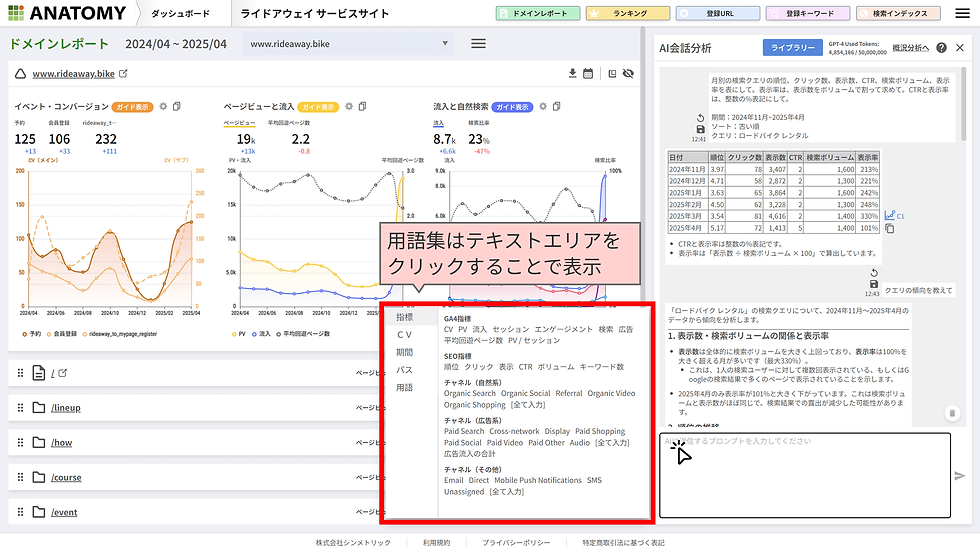Image resolution: width=980 pixels, height=551 pixels.
Task: Copy the ページビューと流入 chart
Action: pyautogui.click(x=362, y=106)
